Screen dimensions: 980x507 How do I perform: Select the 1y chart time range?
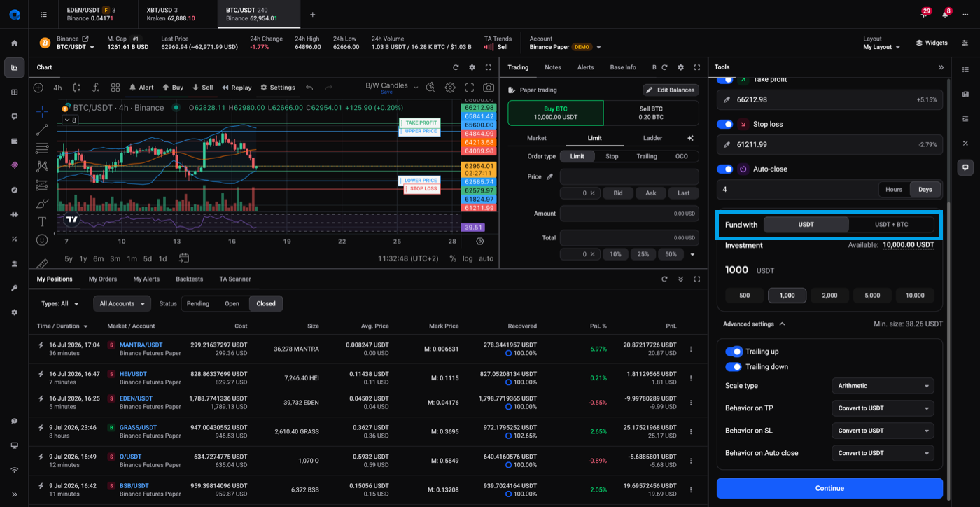83,258
